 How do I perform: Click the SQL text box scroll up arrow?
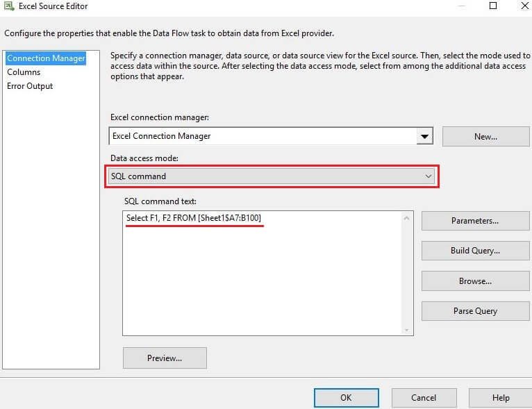[407, 219]
